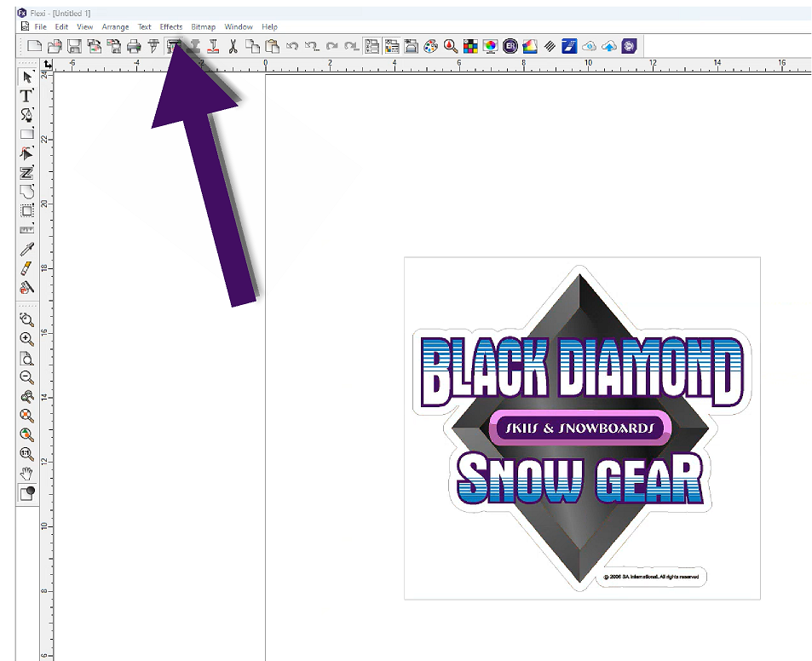
Task: Click the Zoom In magnifier tool
Action: click(26, 339)
